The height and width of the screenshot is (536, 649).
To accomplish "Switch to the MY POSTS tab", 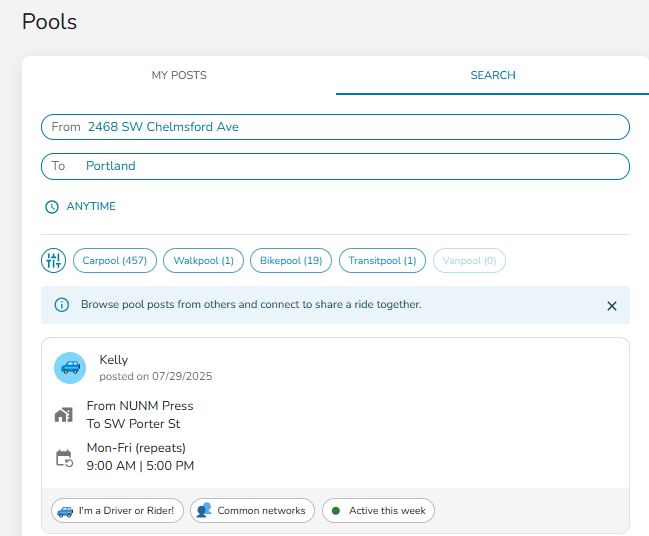I will click(179, 75).
